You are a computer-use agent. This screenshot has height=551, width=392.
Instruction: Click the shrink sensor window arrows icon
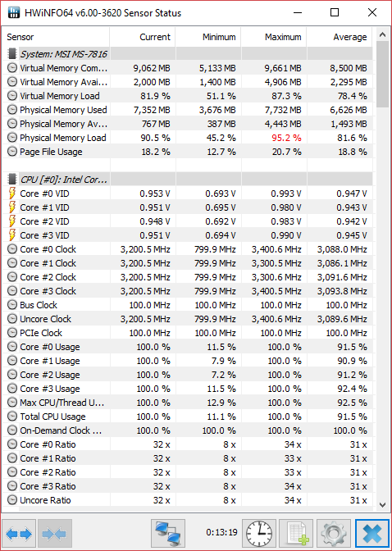tap(54, 534)
